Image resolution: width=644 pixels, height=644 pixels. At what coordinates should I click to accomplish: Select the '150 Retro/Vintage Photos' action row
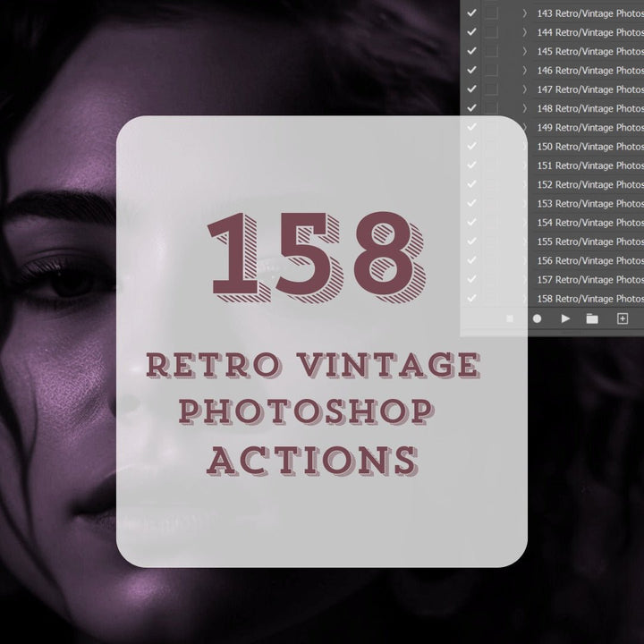tap(589, 146)
